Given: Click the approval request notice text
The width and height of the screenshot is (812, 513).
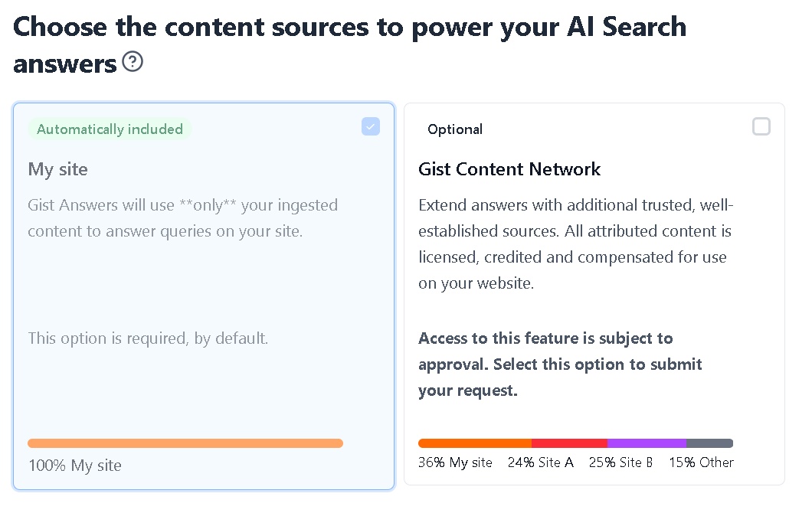Looking at the screenshot, I should (x=560, y=364).
